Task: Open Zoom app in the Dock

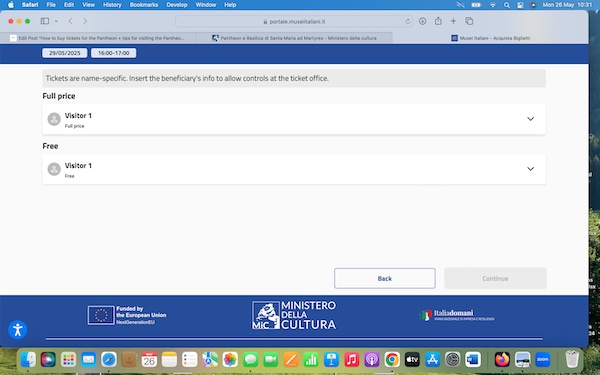Action: (x=543, y=360)
